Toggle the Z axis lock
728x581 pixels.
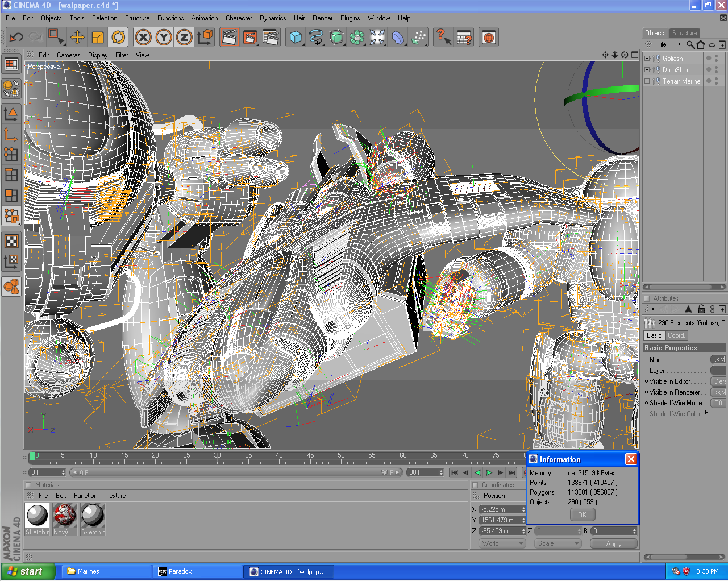tap(184, 38)
